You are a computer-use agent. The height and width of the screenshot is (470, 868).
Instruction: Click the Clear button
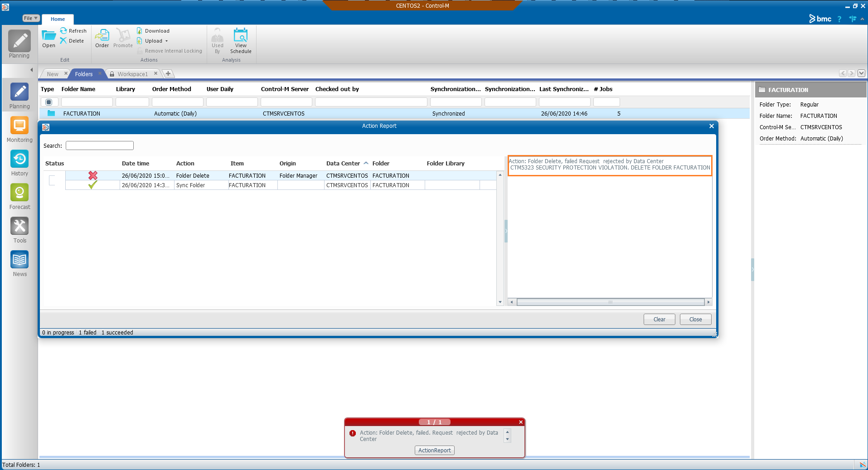(659, 320)
